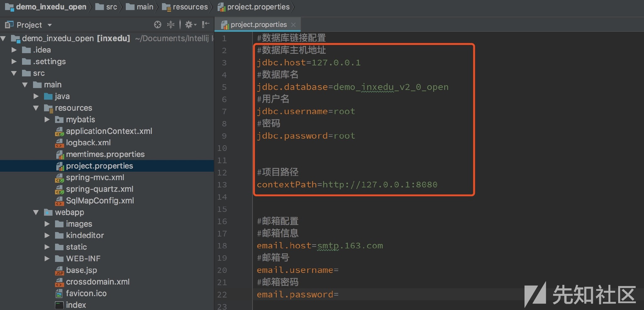The image size is (644, 310).
Task: Expand the kindeditor folder
Action: pyautogui.click(x=47, y=235)
